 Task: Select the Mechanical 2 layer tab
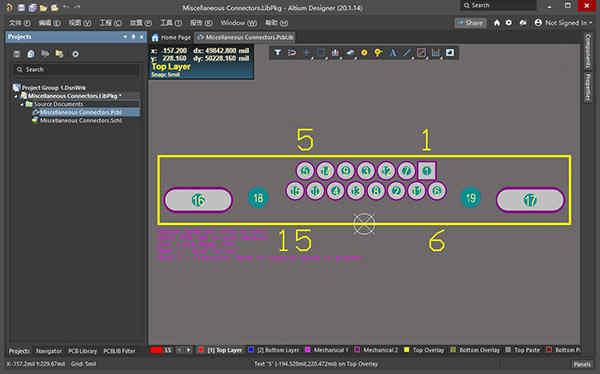click(377, 350)
